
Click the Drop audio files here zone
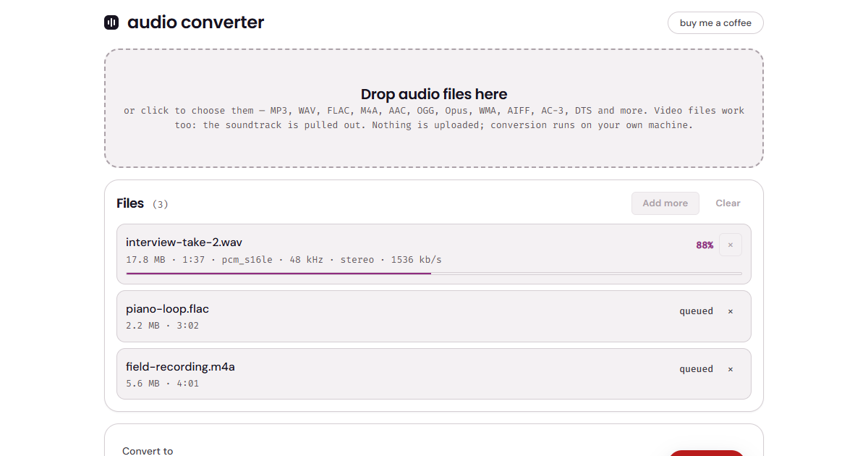(434, 109)
